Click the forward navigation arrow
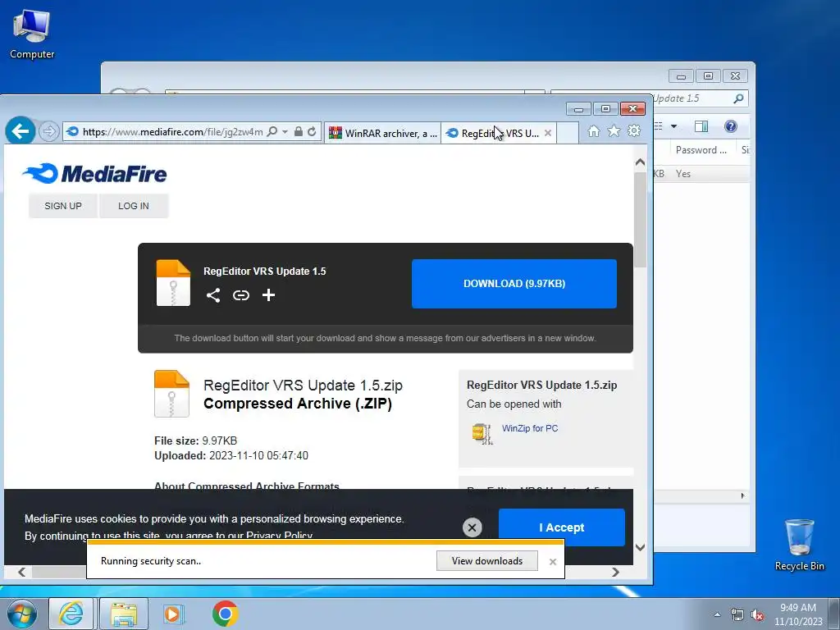Viewport: 840px width, 630px height. coord(48,131)
